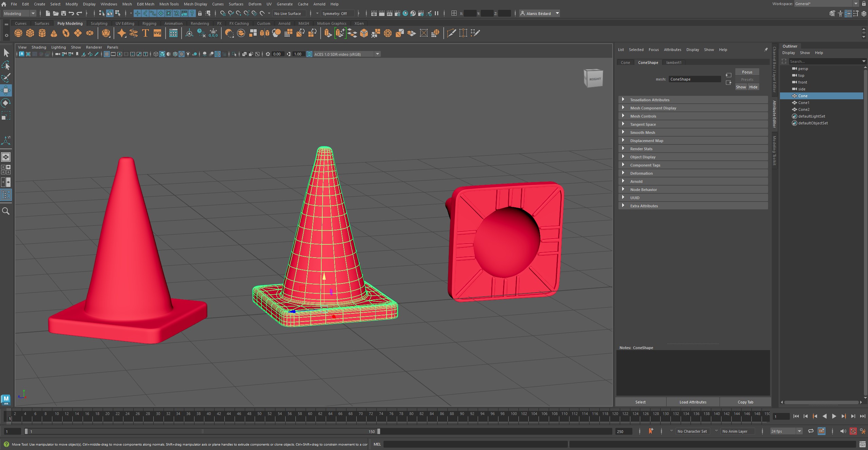
Task: Toggle the auto keyframe button
Action: coord(853,431)
